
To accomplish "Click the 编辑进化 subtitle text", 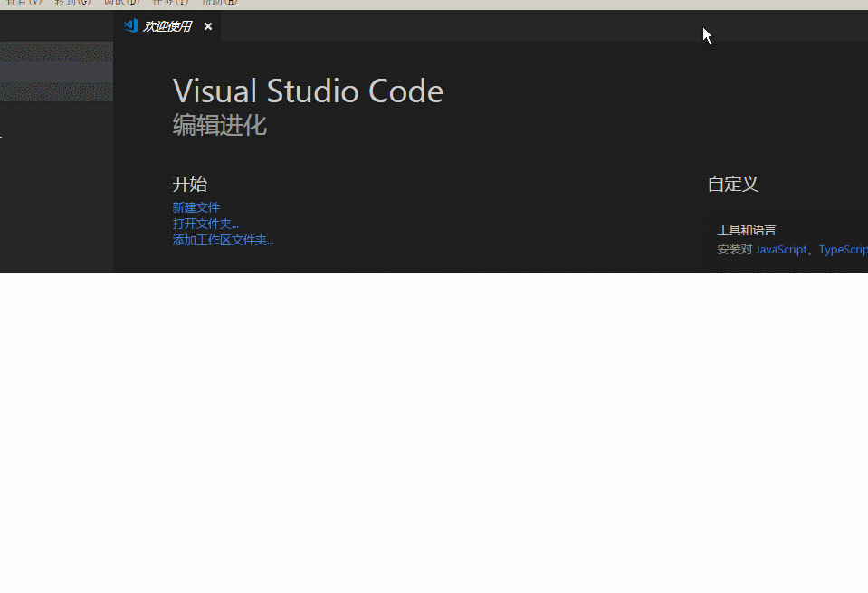I will tap(220, 125).
